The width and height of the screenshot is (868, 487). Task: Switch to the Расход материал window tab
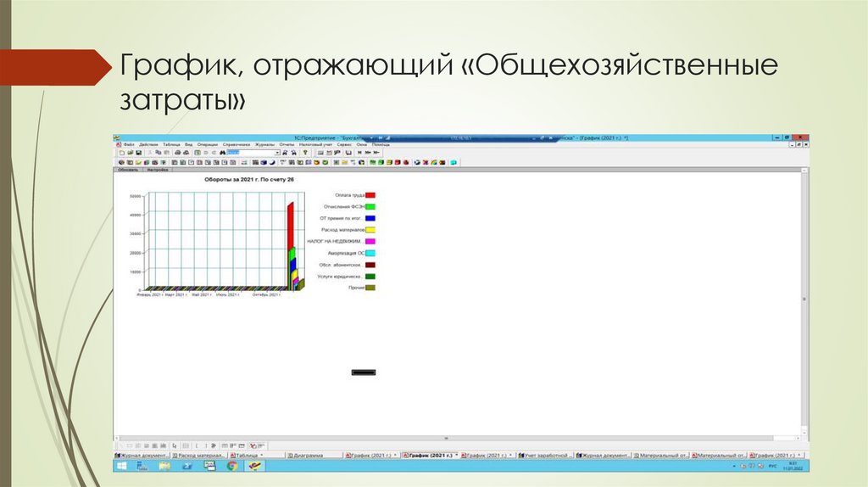coord(198,456)
